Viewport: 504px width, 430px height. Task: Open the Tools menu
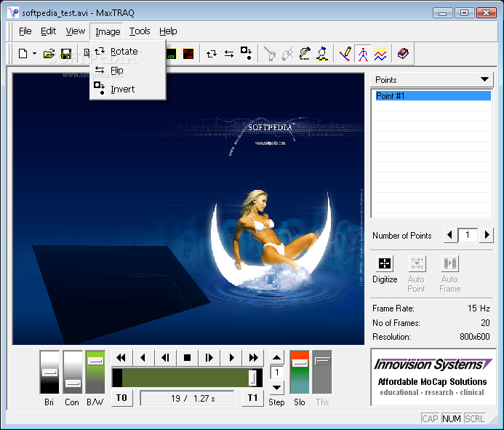point(140,31)
